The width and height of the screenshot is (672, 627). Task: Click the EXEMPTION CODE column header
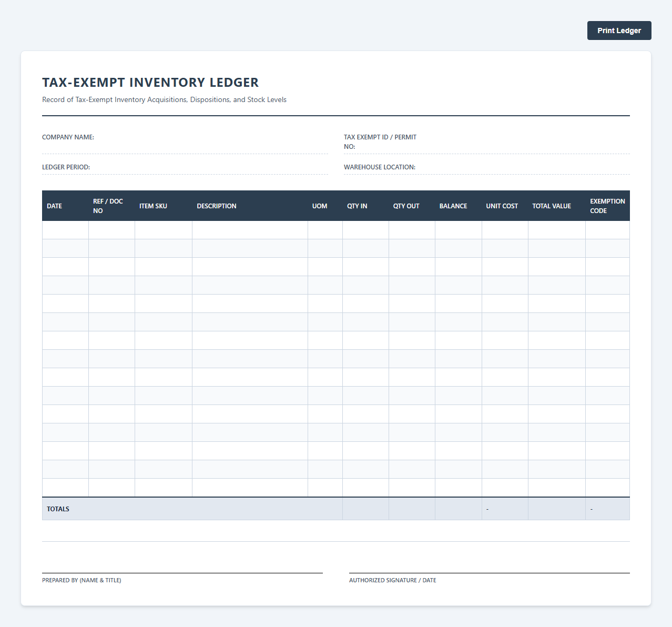(607, 206)
